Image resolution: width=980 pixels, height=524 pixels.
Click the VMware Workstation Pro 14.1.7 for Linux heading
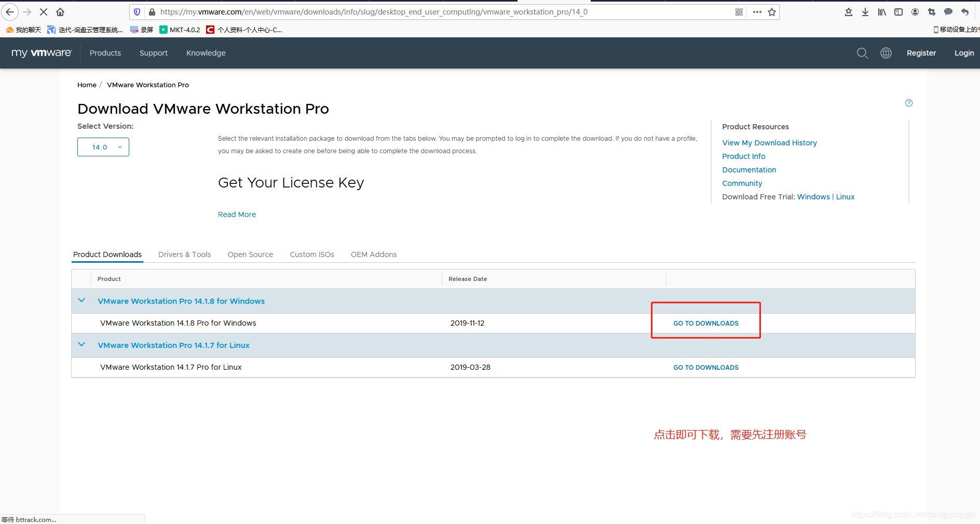click(173, 345)
